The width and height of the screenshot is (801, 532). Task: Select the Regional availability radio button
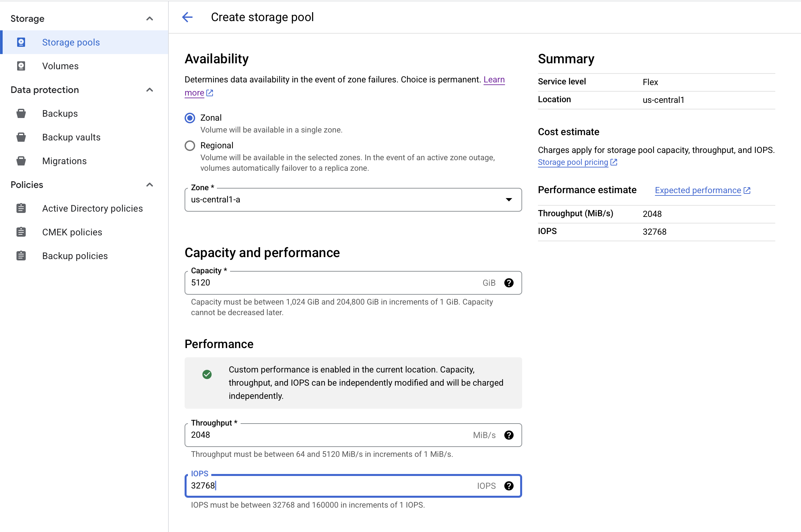click(190, 146)
